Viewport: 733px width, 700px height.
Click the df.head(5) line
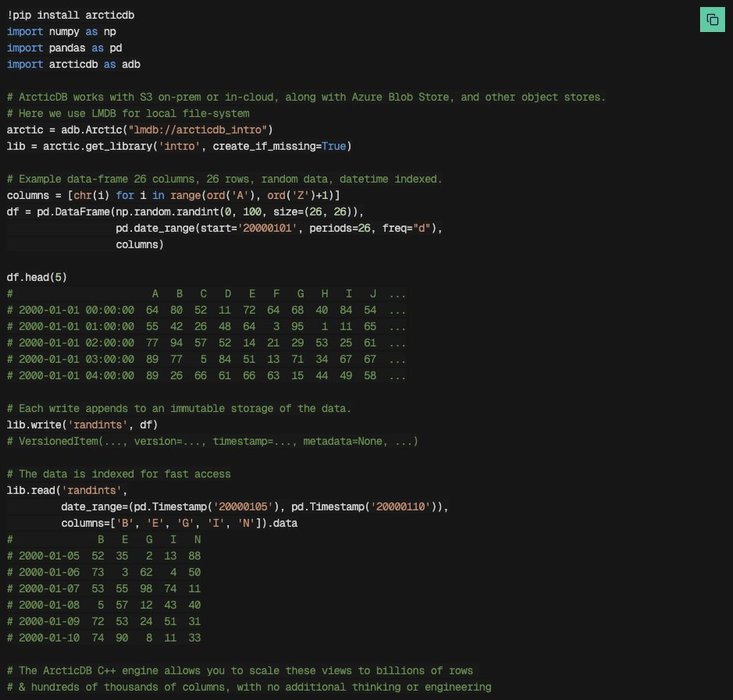click(37, 277)
